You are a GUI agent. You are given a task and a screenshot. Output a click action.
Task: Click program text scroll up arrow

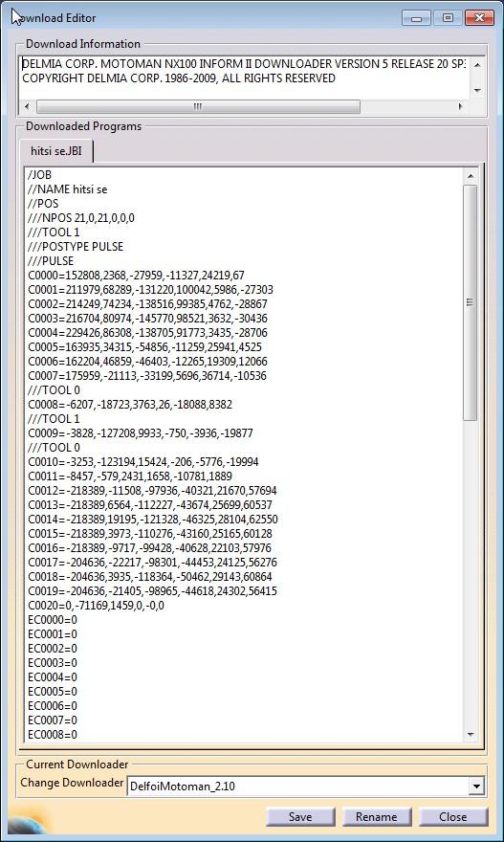471,176
